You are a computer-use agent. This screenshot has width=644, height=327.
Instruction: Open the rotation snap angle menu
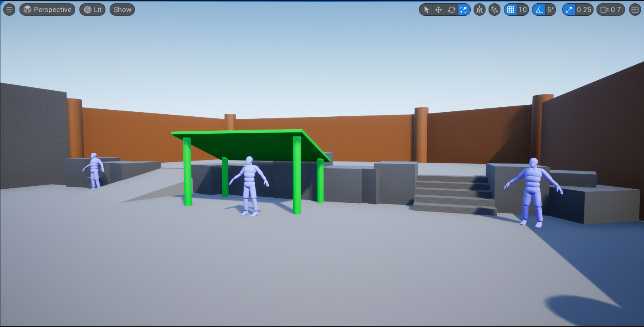[551, 9]
